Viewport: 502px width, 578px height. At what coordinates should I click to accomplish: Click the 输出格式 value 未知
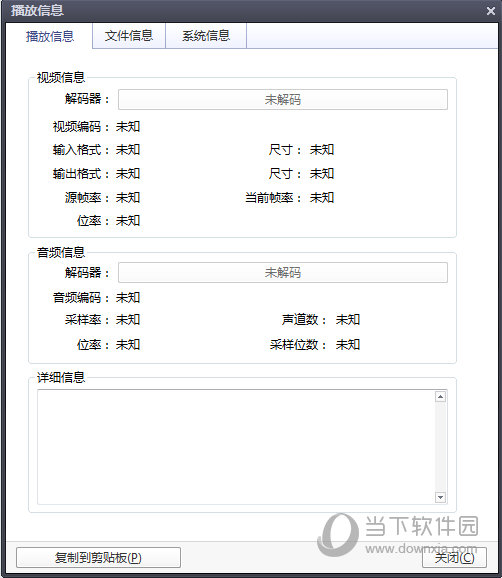[128, 173]
